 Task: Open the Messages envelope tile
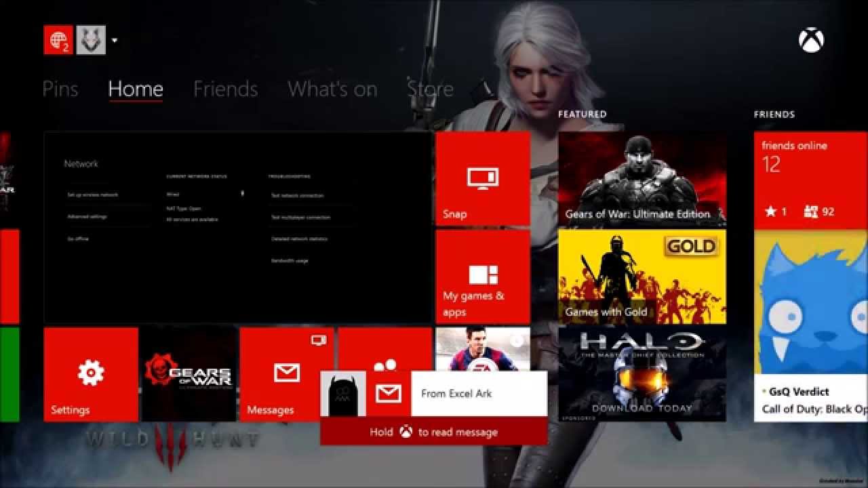(x=287, y=374)
